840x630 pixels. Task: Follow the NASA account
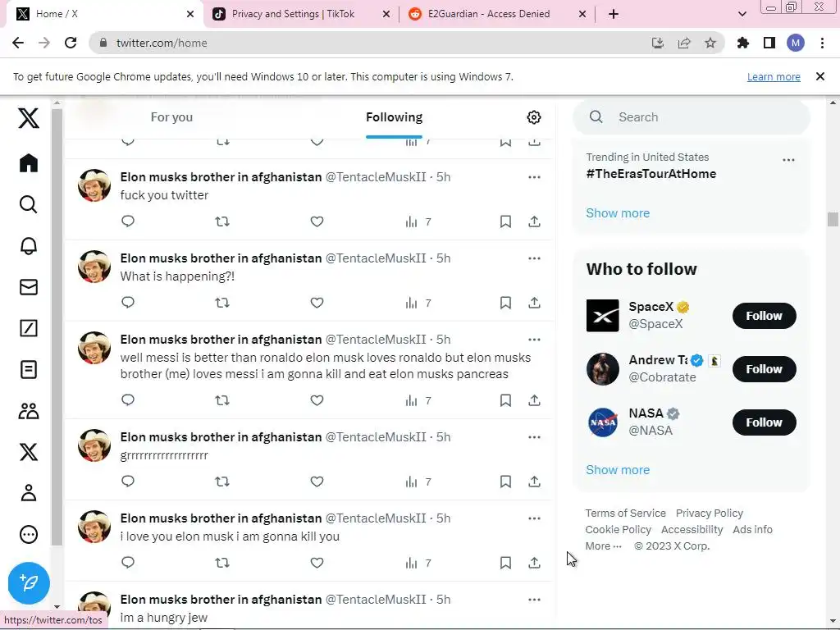click(764, 422)
